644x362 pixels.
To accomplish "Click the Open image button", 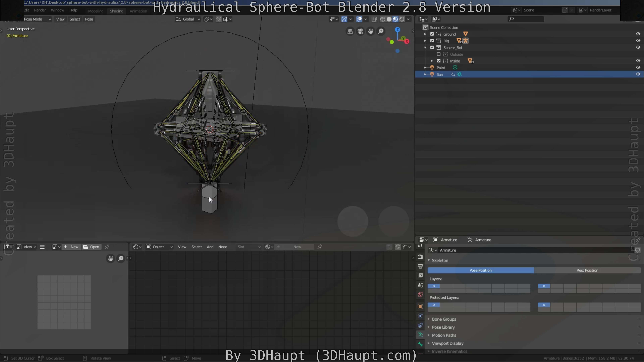I will point(91,247).
